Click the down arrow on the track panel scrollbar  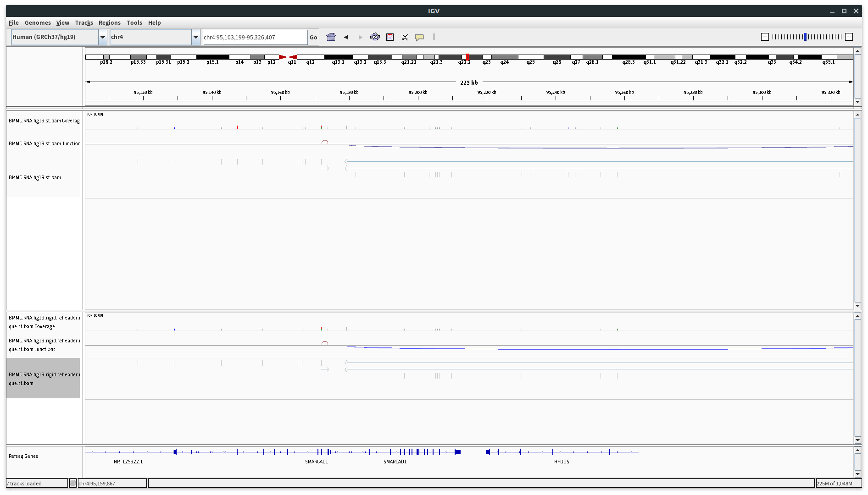coord(857,306)
